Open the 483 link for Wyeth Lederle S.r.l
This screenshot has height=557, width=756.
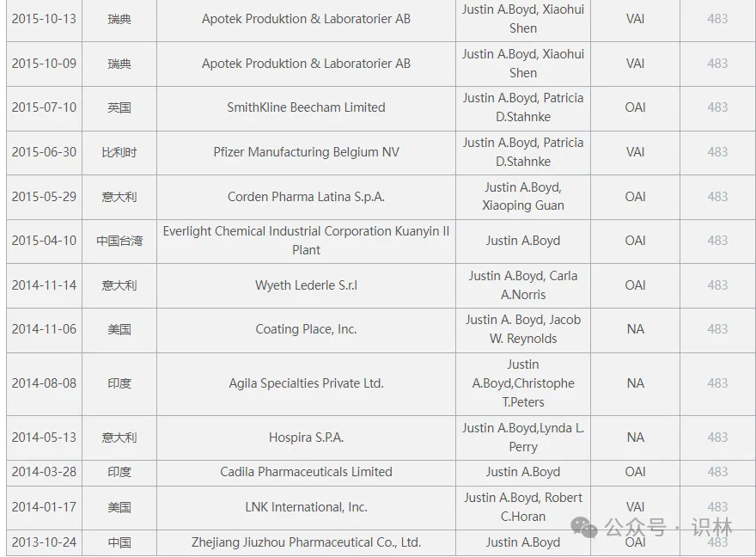pos(717,285)
